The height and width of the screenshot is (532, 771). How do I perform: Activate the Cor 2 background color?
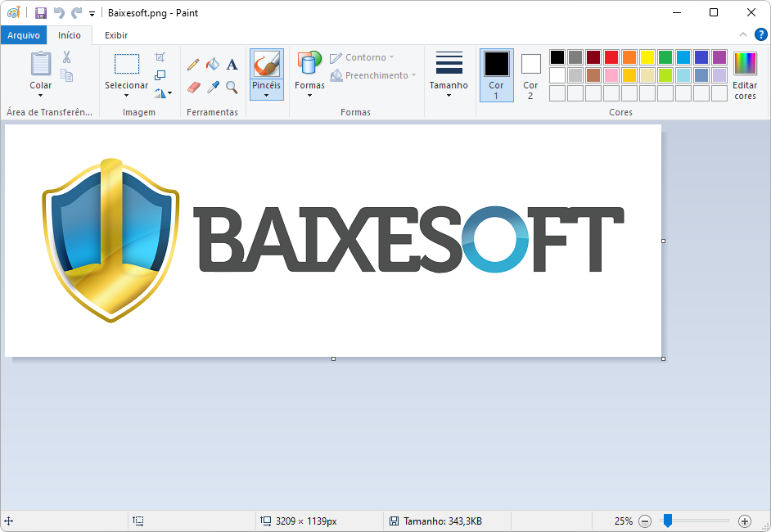(530, 74)
